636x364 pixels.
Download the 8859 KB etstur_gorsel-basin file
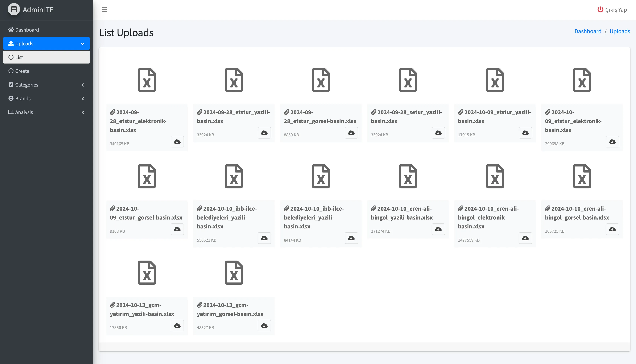[351, 133]
